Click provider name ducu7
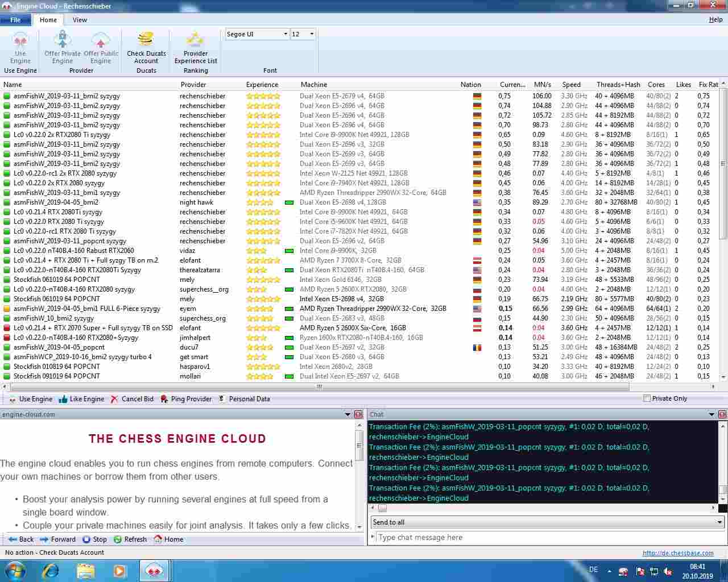The height and width of the screenshot is (582, 728). 189,347
